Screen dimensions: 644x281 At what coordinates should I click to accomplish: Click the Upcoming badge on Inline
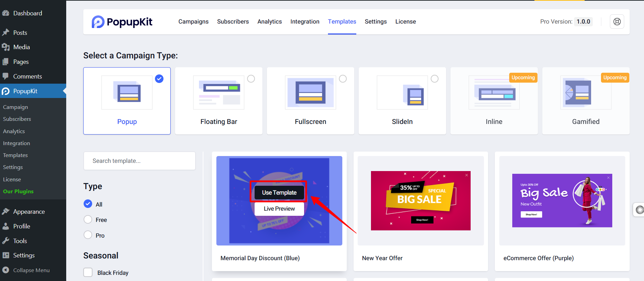523,78
